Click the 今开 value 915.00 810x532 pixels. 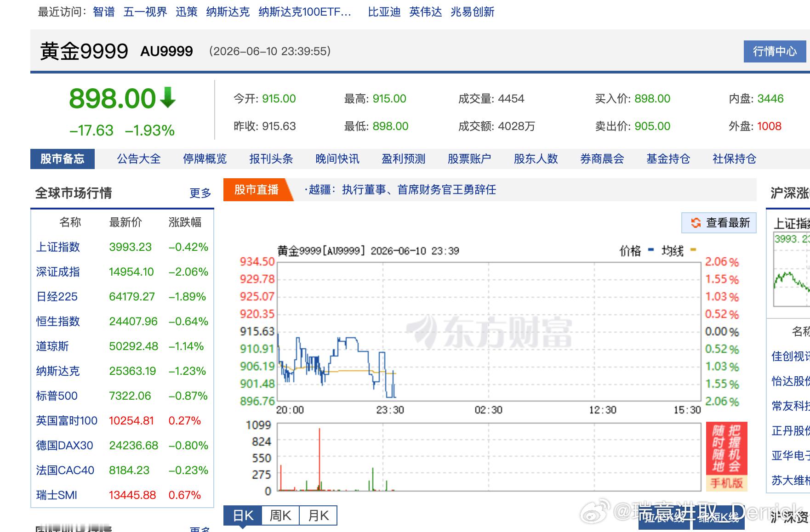pyautogui.click(x=279, y=99)
